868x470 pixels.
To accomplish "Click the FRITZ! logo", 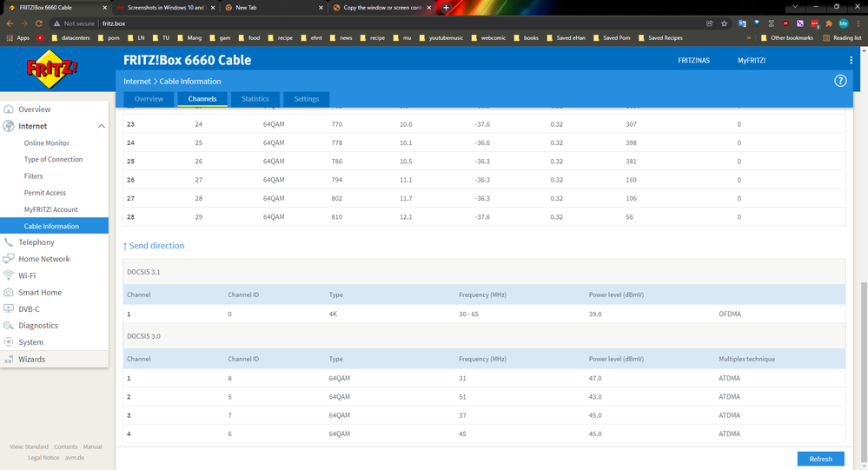I will pyautogui.click(x=52, y=69).
